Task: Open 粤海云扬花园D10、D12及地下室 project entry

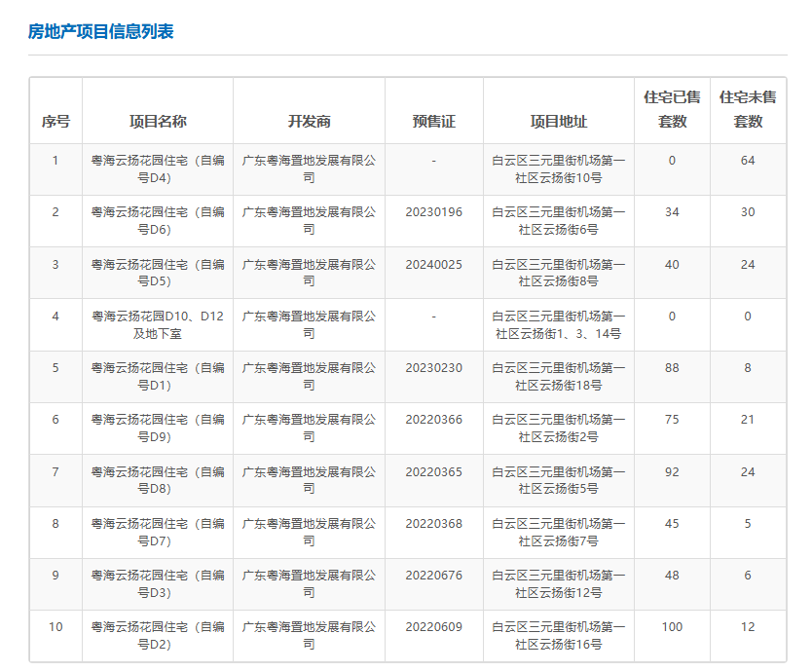Action: (158, 324)
